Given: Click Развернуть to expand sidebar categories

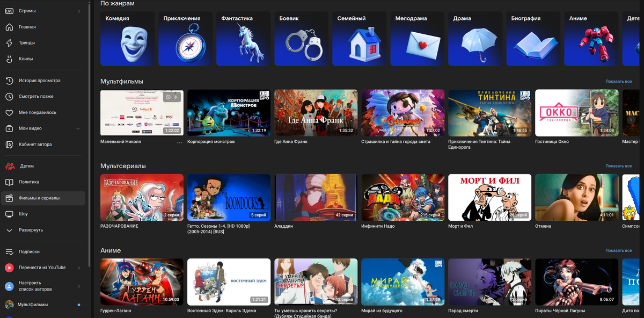Looking at the screenshot, I should 43,230.
